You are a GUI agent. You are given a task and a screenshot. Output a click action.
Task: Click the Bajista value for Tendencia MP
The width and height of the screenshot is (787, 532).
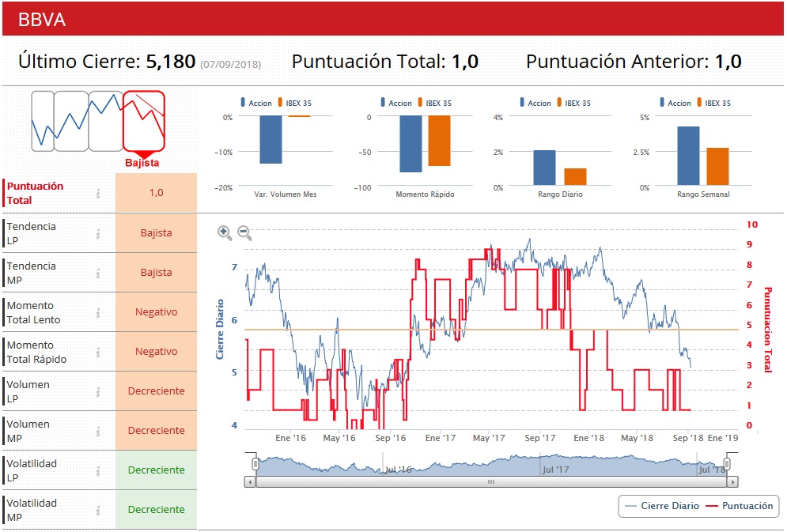(156, 272)
